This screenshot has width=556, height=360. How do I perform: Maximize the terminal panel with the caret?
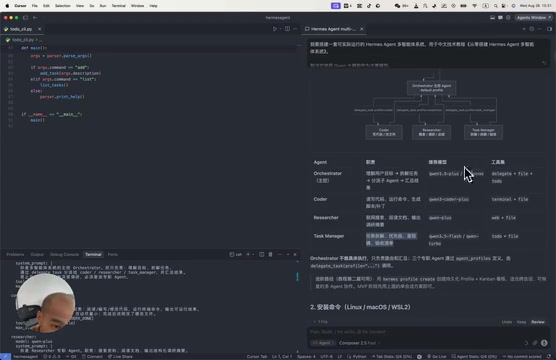click(x=288, y=254)
